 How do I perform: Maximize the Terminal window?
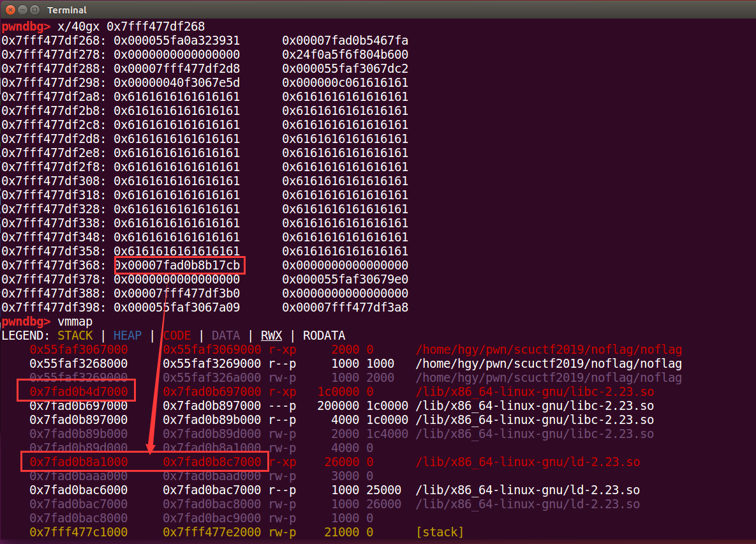click(34, 10)
